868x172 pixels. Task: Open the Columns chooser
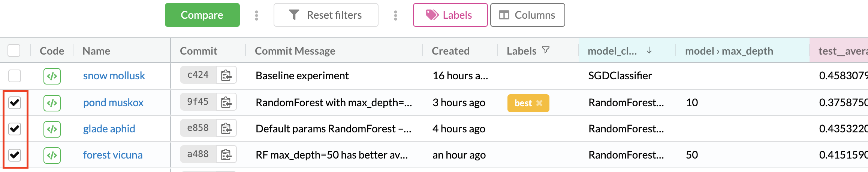pyautogui.click(x=527, y=15)
